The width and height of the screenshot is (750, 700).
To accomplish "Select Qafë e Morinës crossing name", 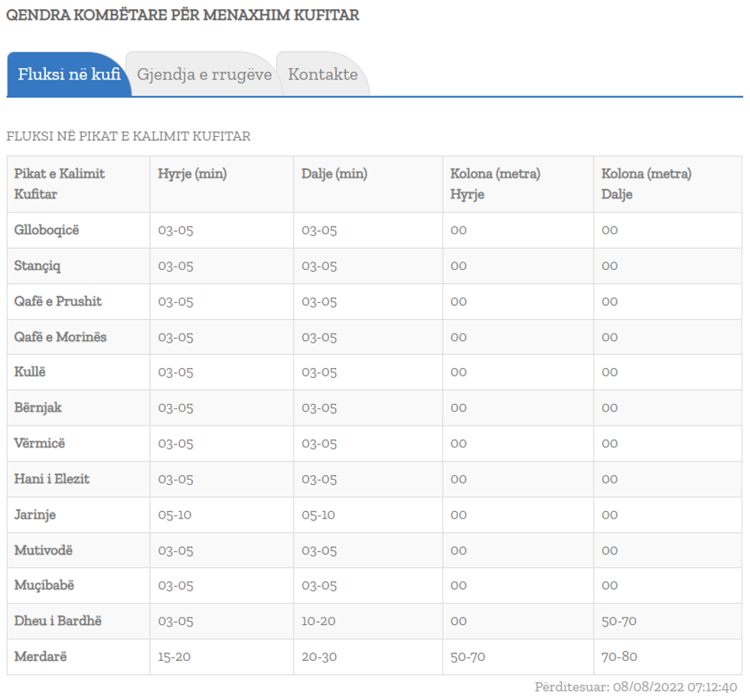I will (x=60, y=337).
